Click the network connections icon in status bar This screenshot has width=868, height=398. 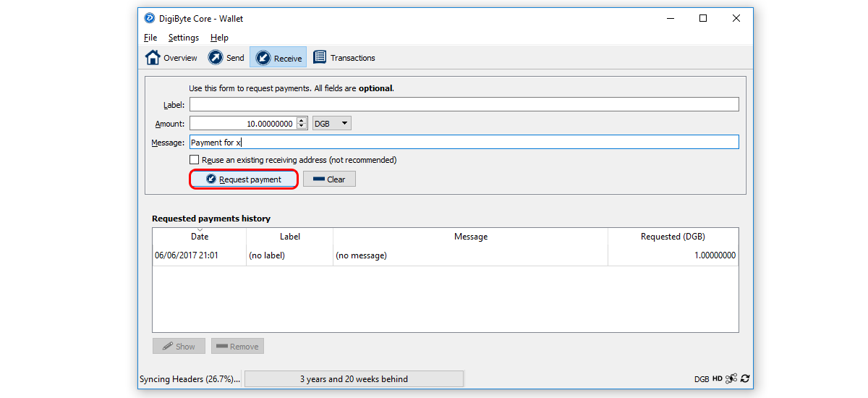click(731, 378)
